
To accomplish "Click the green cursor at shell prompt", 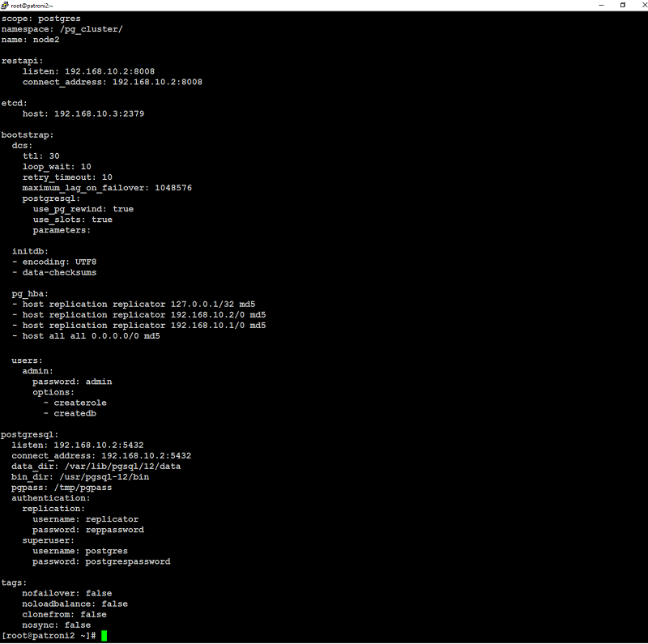I will point(104,636).
